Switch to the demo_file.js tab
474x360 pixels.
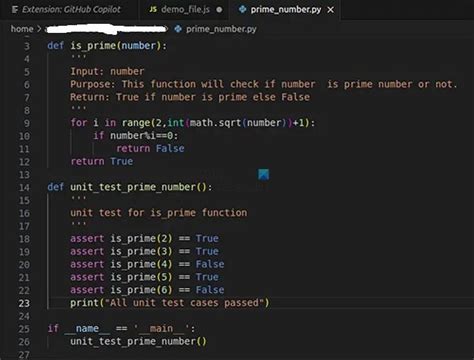coord(184,10)
